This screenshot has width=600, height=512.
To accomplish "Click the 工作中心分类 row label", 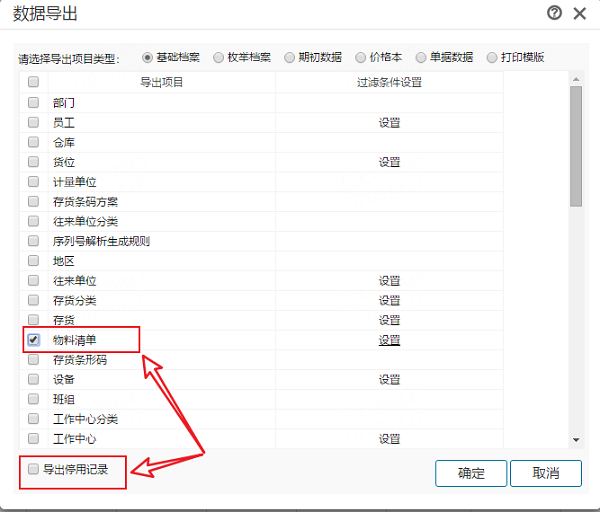I will [85, 419].
